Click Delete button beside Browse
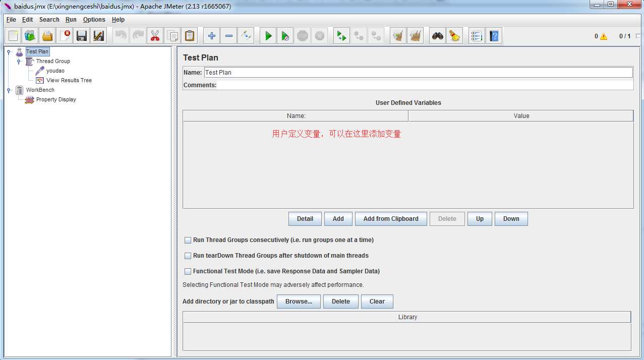644x360 pixels. pyautogui.click(x=341, y=302)
